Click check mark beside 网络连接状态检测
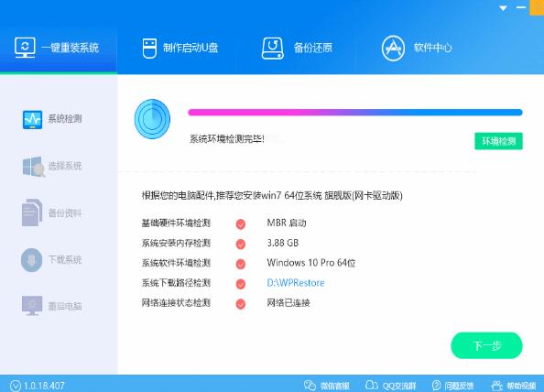This screenshot has height=392, width=544. [241, 304]
